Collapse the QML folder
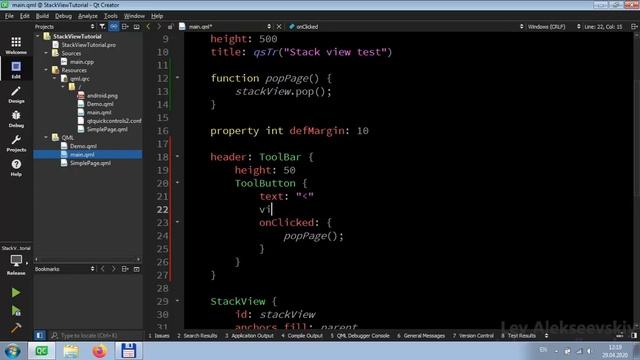This screenshot has width=640, height=360. click(x=46, y=138)
